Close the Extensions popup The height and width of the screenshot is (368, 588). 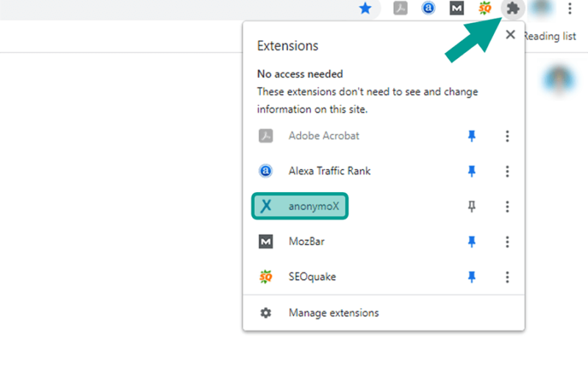(x=510, y=35)
